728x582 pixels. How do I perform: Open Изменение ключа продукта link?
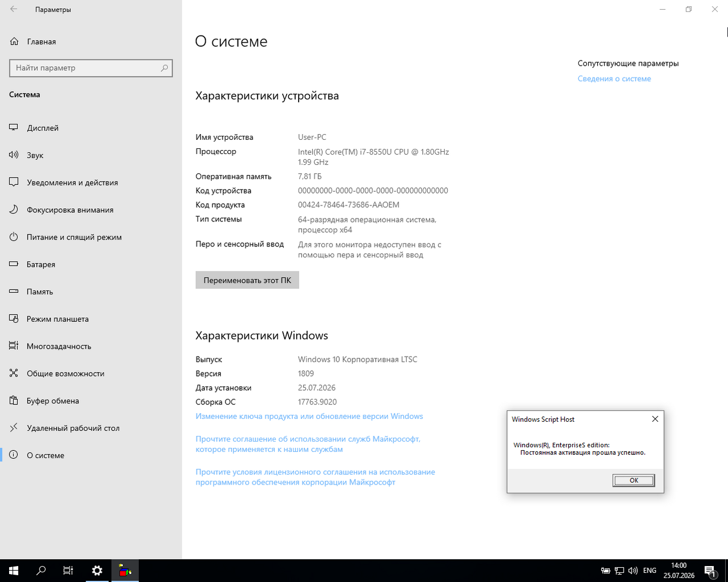click(x=309, y=416)
